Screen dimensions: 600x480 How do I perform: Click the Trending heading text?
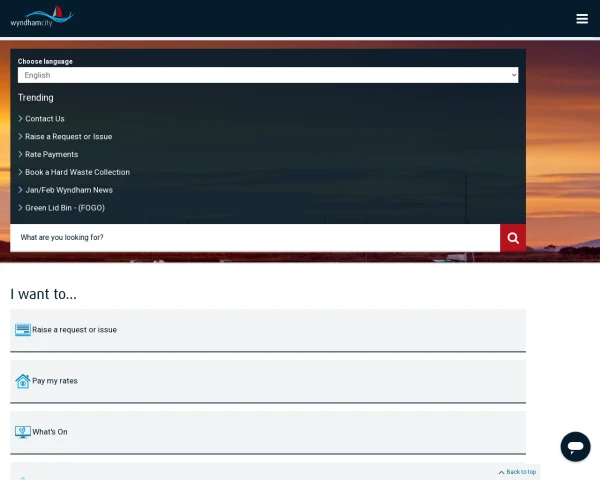point(36,98)
